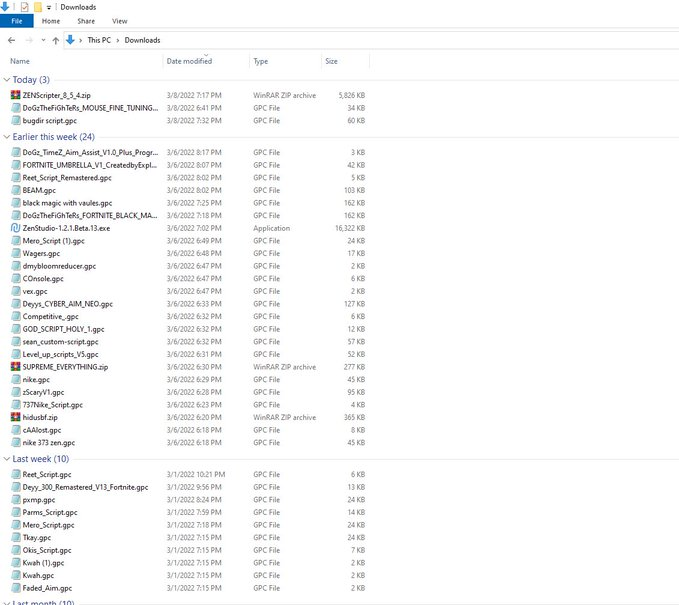
Task: Select the zScaryV1.gpc file icon
Action: click(16, 392)
